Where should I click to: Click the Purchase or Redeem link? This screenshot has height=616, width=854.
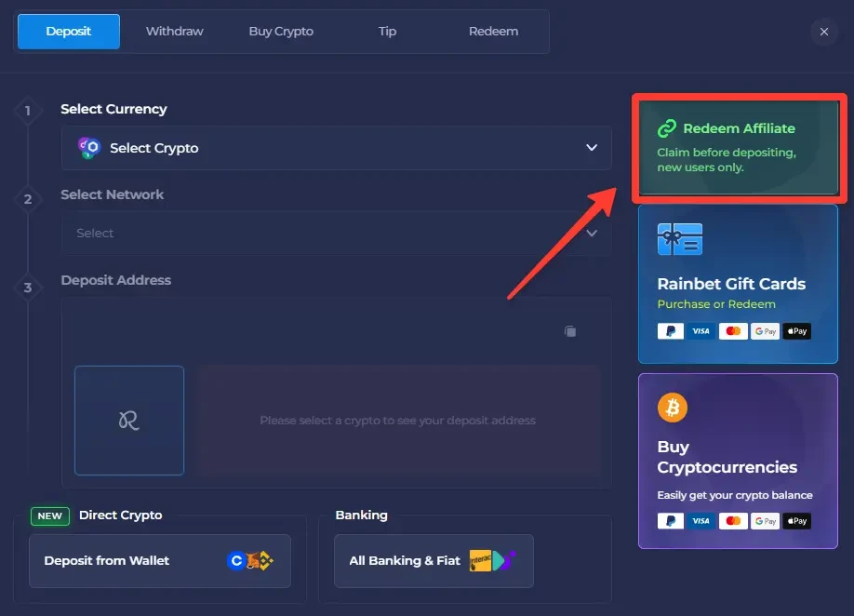[x=716, y=304]
